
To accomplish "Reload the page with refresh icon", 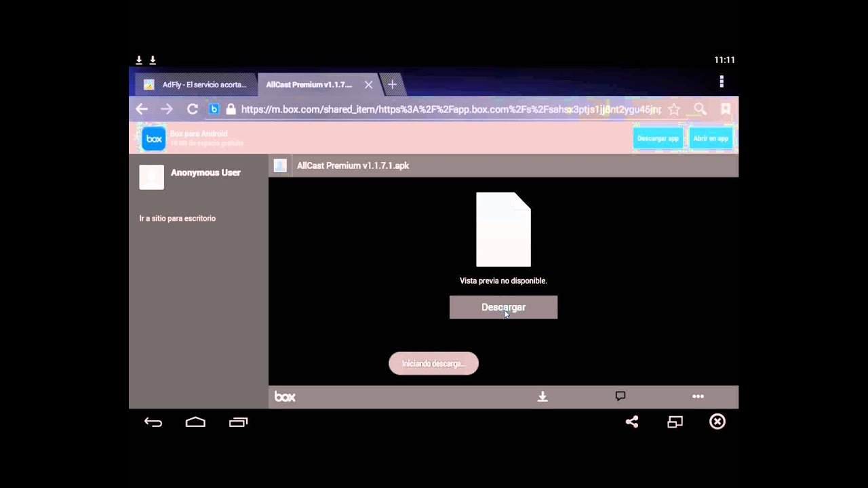I will (193, 109).
